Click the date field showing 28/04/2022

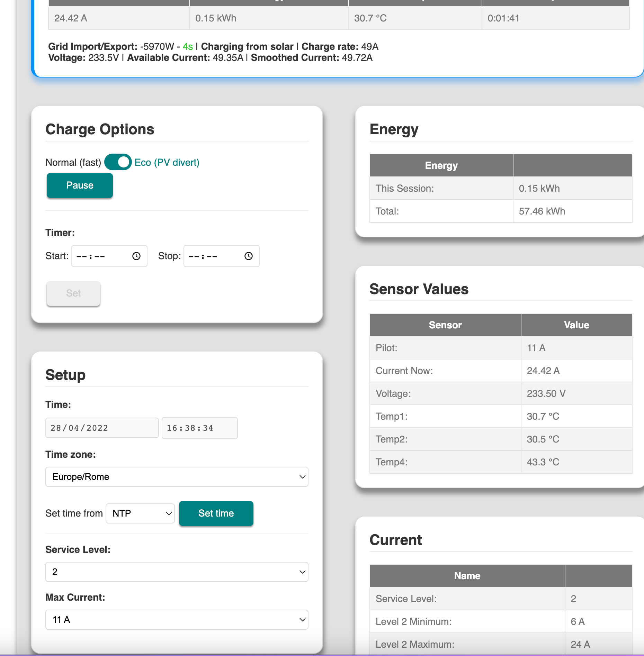102,428
